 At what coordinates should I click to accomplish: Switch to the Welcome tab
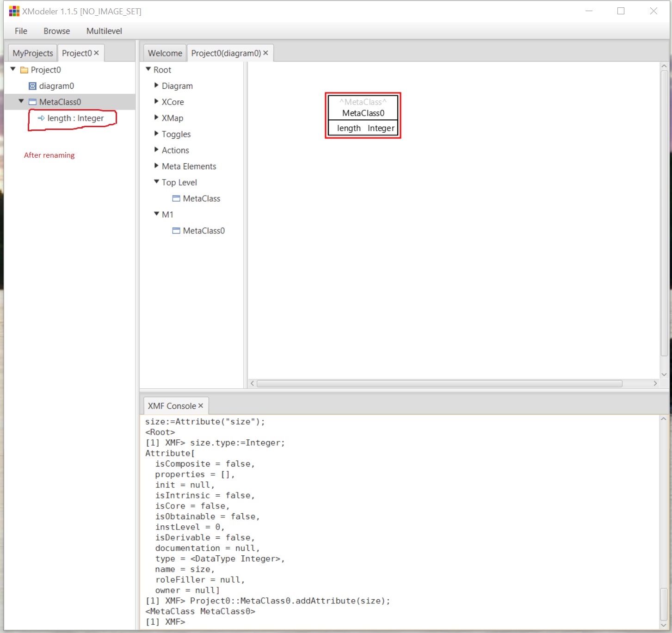(164, 53)
